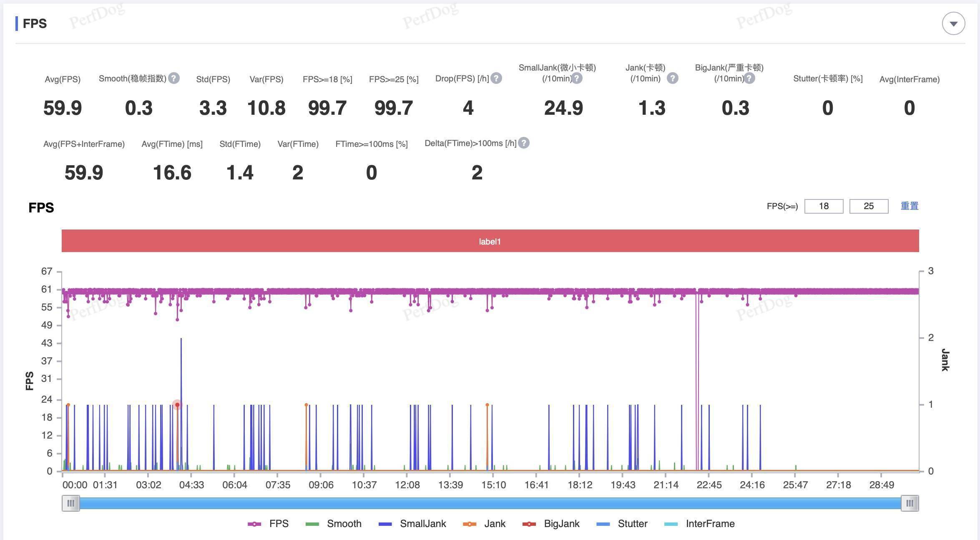Open help icon beside SmallJank(微小卡顿)
980x540 pixels.
[577, 78]
